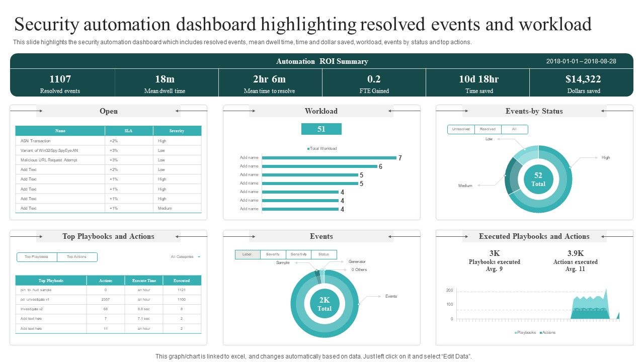
Task: Sort by the Execute Time column header
Action: pyautogui.click(x=144, y=281)
